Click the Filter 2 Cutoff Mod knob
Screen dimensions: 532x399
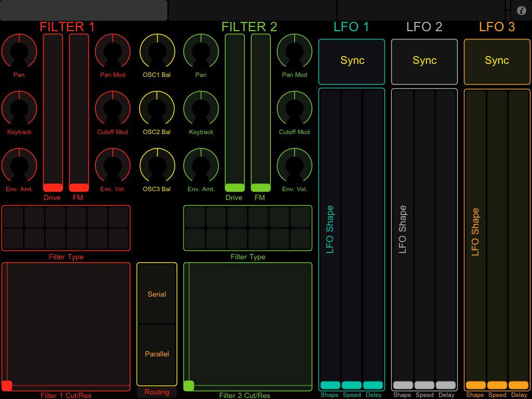click(295, 108)
